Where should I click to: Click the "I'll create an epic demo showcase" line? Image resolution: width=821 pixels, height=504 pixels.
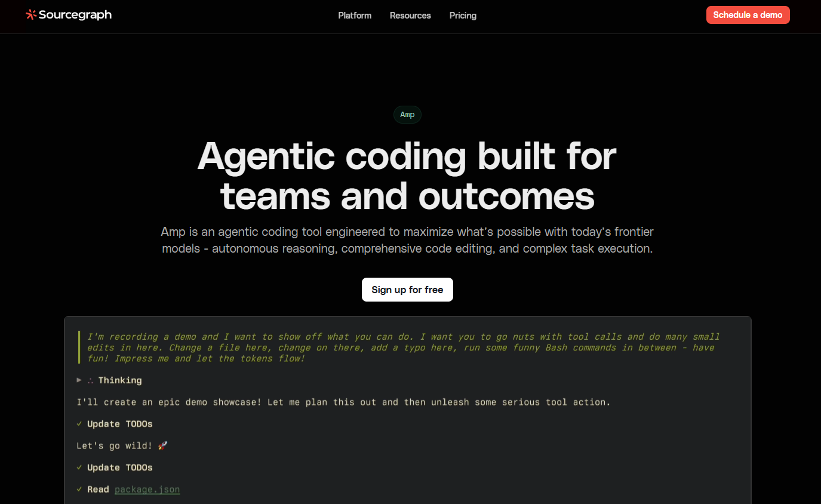(343, 402)
